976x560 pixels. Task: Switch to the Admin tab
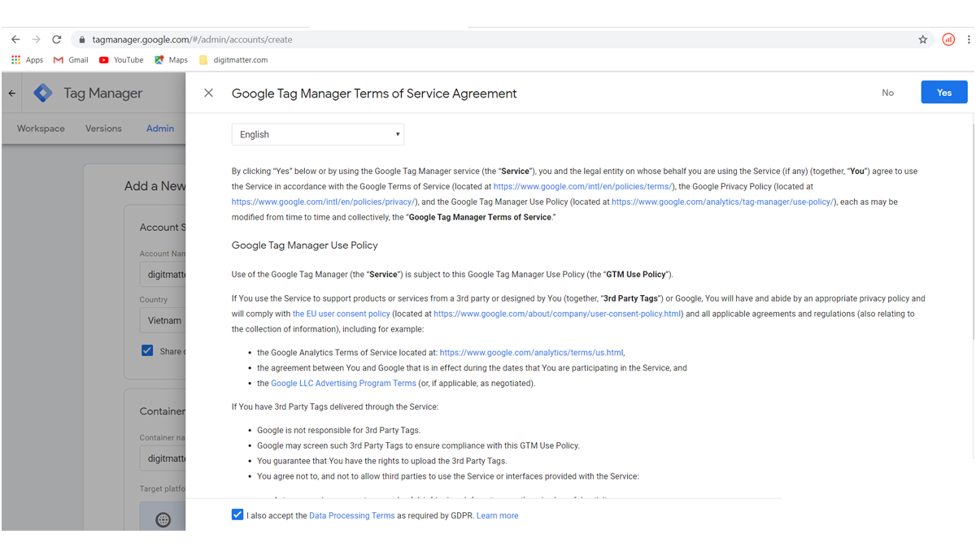[160, 128]
